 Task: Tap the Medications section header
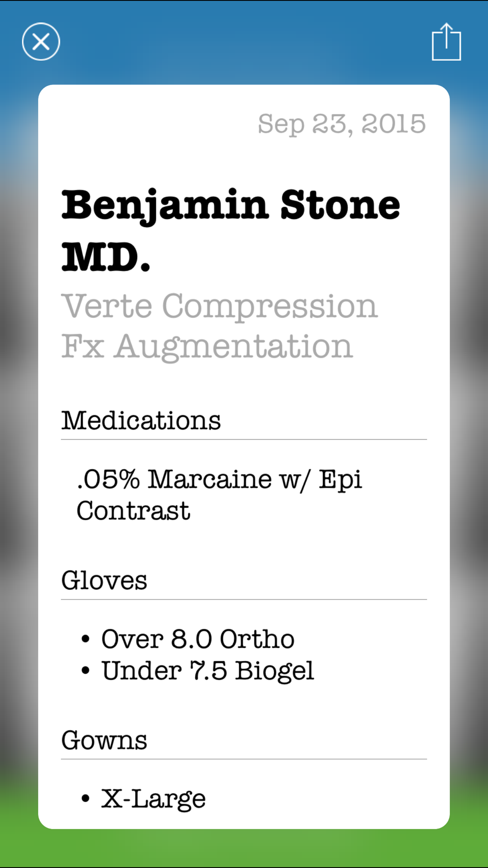141,420
